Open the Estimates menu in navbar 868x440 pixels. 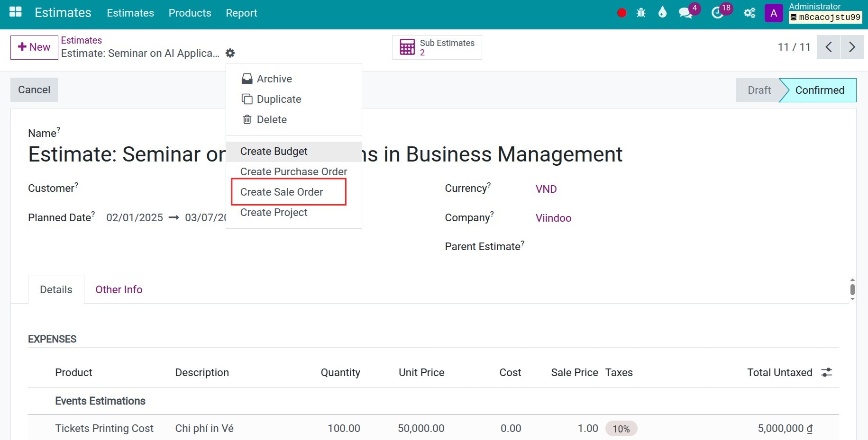(130, 13)
